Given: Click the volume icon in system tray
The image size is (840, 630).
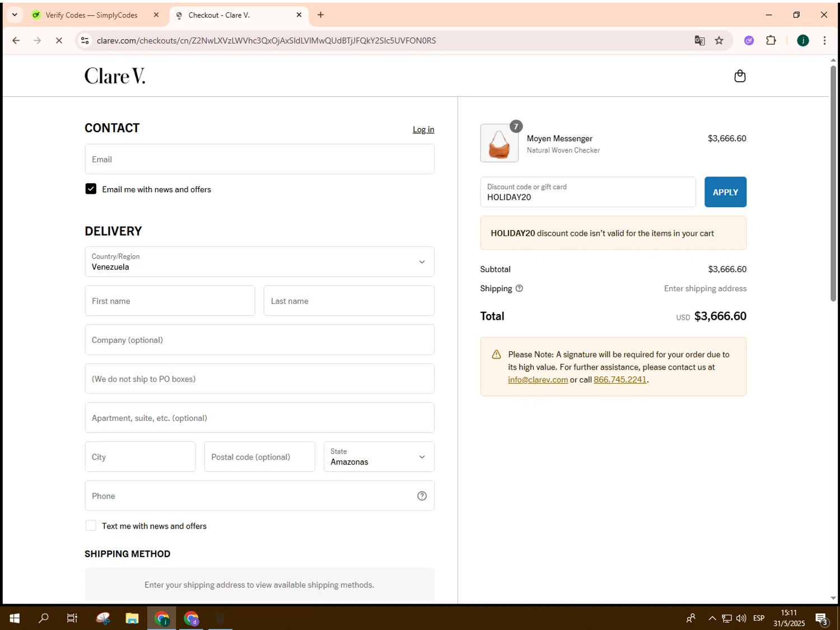Looking at the screenshot, I should (x=741, y=618).
